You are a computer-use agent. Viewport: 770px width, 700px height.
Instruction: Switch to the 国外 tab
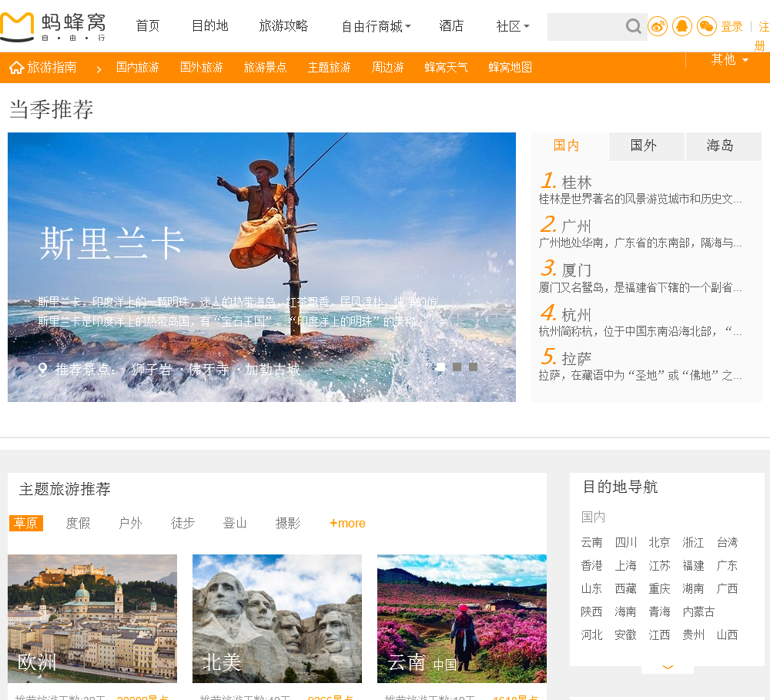click(x=646, y=146)
